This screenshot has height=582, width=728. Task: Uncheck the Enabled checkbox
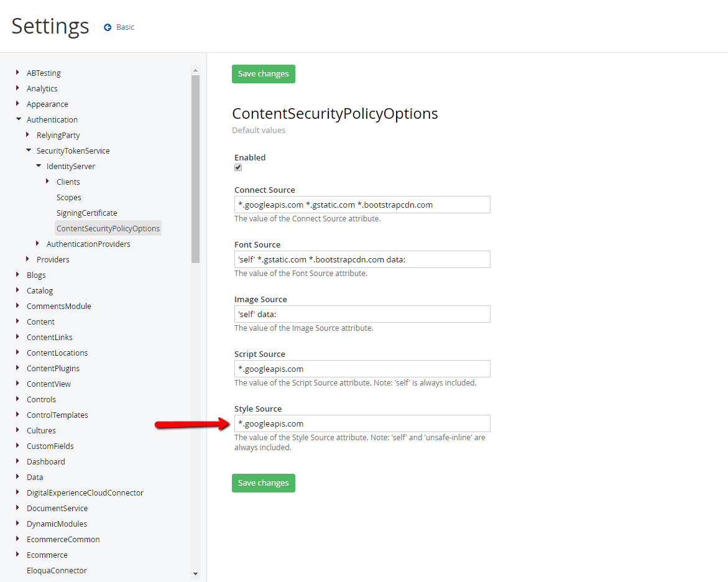point(238,168)
